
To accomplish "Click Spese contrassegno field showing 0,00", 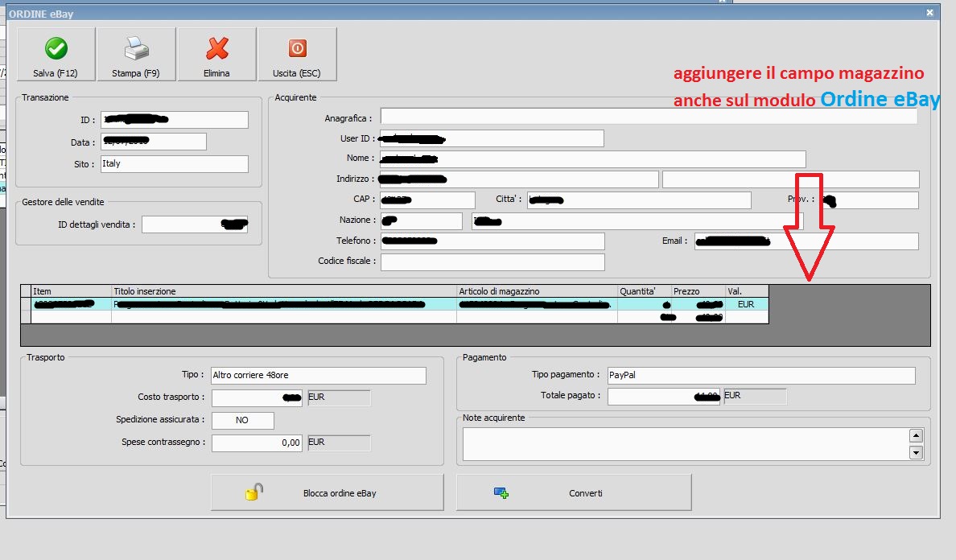I will click(x=257, y=443).
